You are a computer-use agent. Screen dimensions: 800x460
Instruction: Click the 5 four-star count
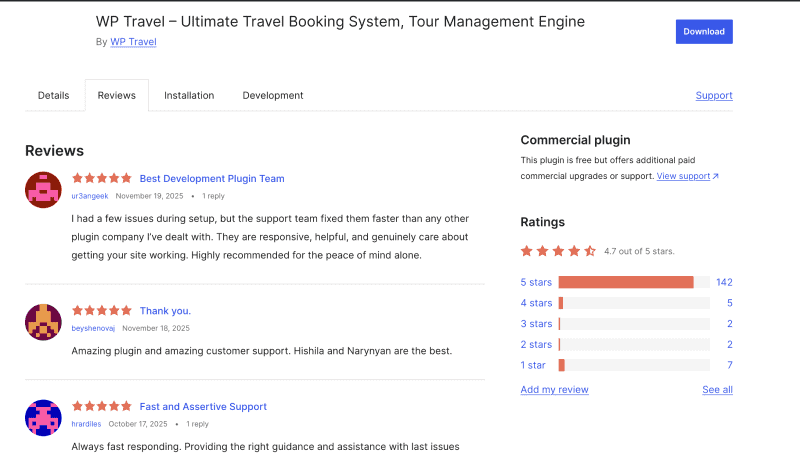pos(730,303)
